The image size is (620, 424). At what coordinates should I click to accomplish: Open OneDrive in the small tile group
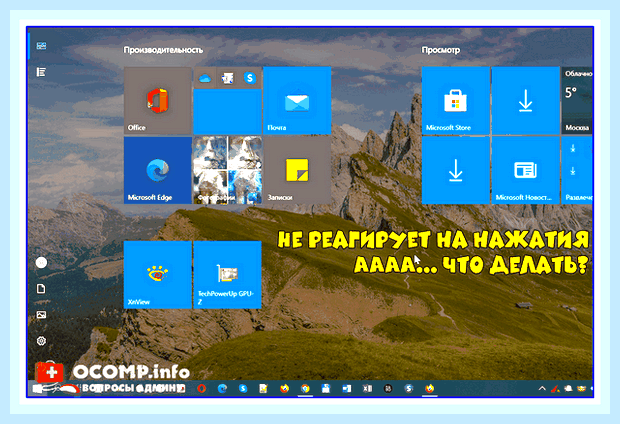[x=204, y=78]
